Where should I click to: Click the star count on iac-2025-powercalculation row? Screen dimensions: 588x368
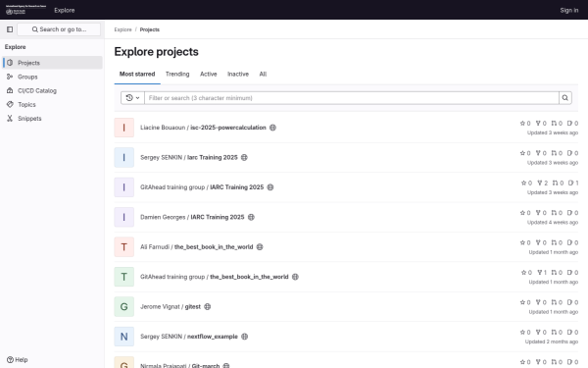pos(525,124)
